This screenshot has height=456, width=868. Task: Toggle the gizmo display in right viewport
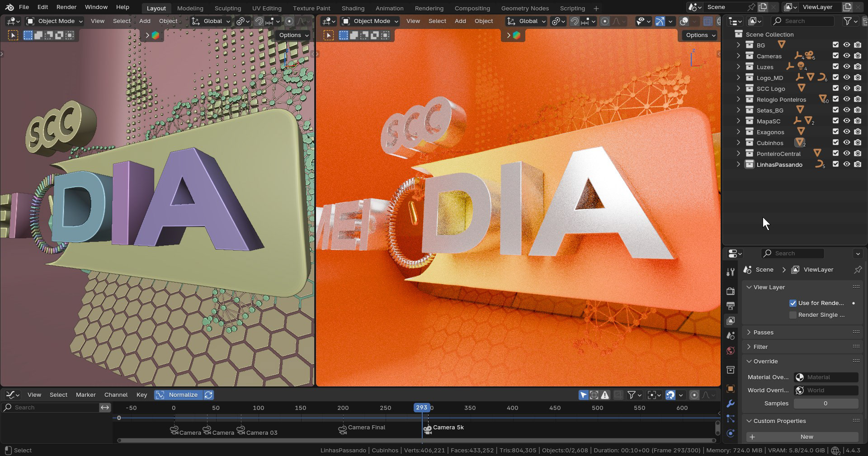pos(660,21)
